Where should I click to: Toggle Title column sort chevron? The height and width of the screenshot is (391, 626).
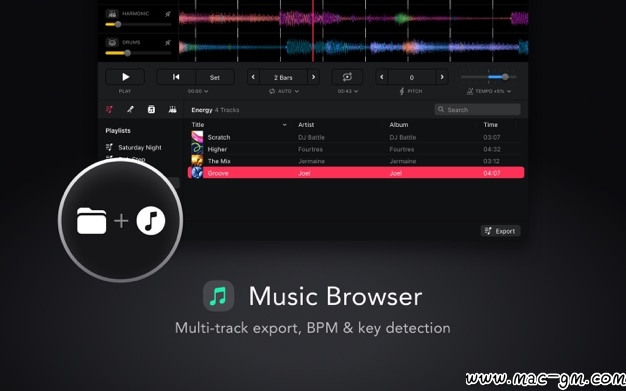(x=285, y=125)
